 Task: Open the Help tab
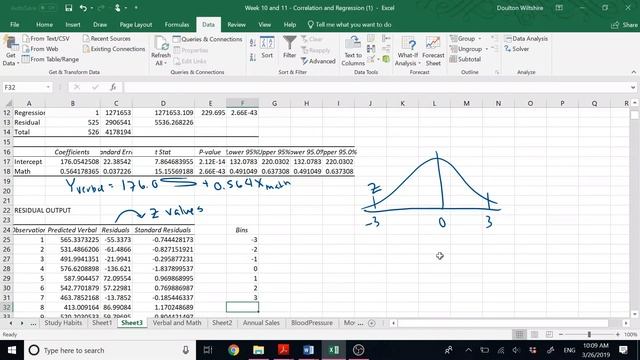tap(289, 24)
